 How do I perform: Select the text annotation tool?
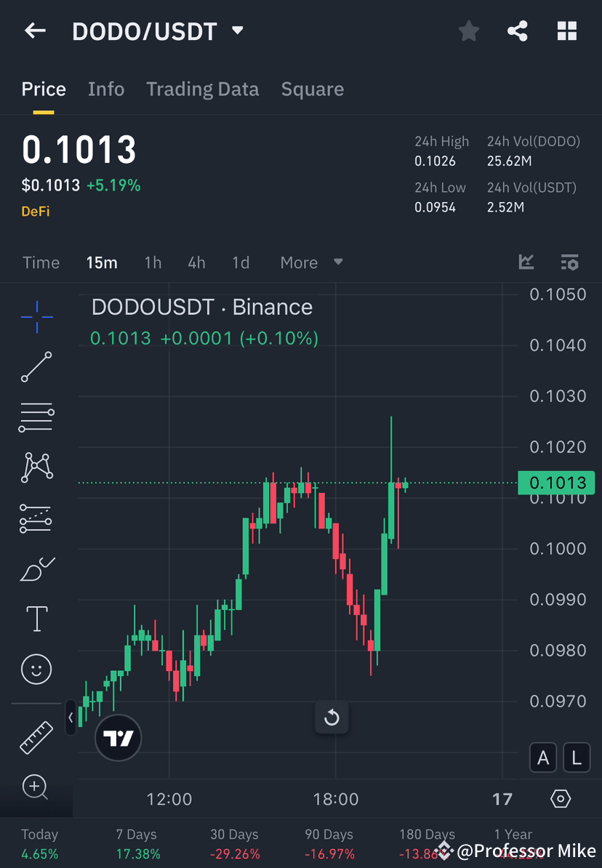tap(36, 619)
